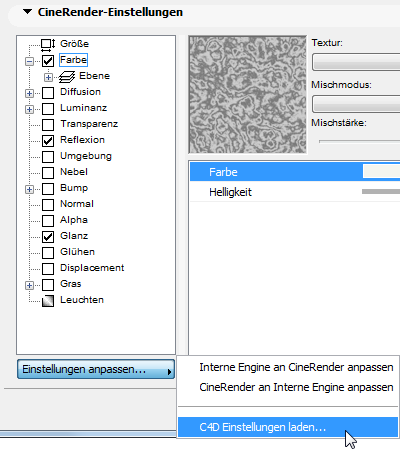Image resolution: width=400 pixels, height=451 pixels.
Task: Adjust the Helligkeit slider bar
Action: coord(381,192)
